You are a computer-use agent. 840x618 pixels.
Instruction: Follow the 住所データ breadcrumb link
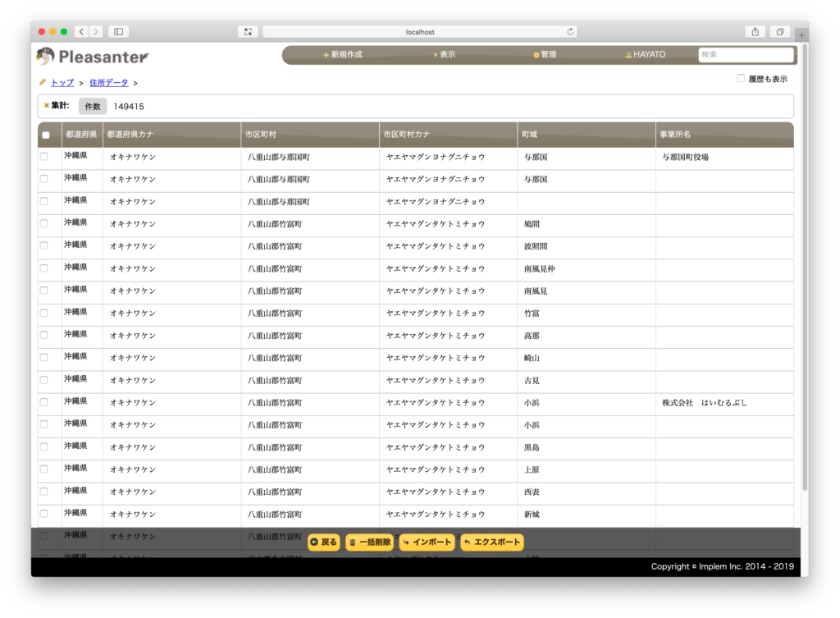(x=109, y=83)
